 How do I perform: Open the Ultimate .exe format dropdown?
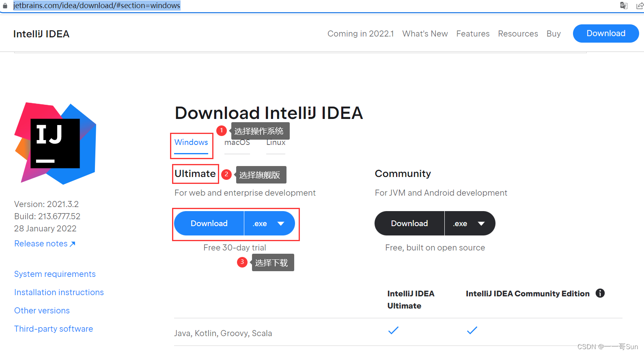[269, 223]
